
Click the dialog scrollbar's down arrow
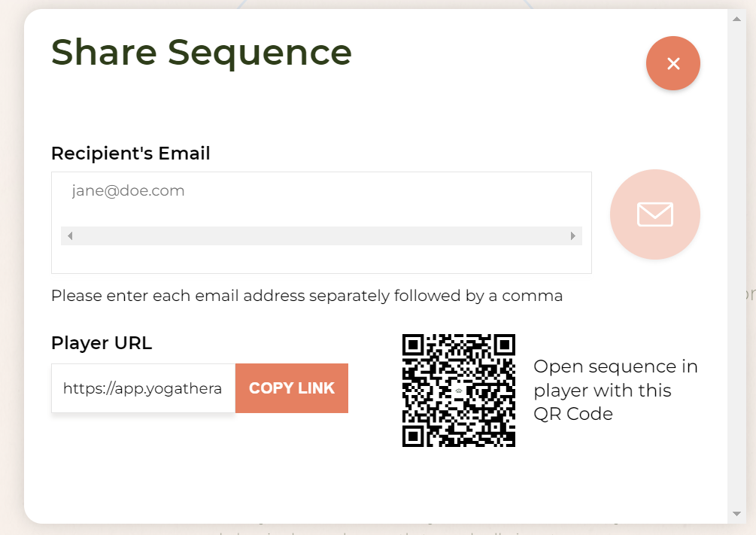[x=736, y=514]
